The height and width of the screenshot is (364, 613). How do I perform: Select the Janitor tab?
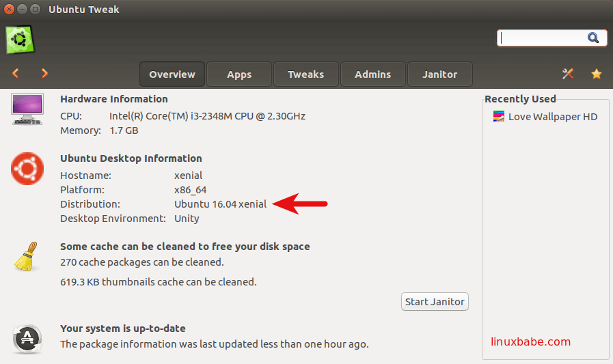[x=439, y=74]
